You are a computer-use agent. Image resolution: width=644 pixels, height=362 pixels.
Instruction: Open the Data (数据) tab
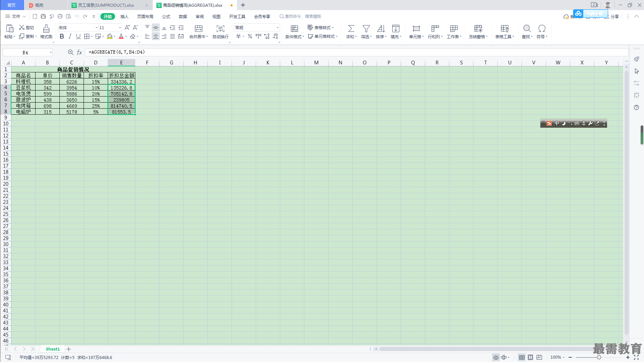183,16
